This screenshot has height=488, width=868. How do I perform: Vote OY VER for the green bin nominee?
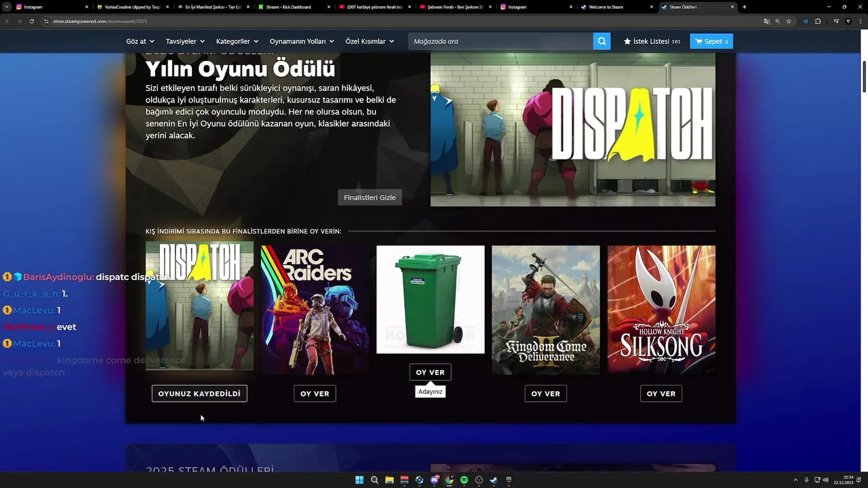430,372
